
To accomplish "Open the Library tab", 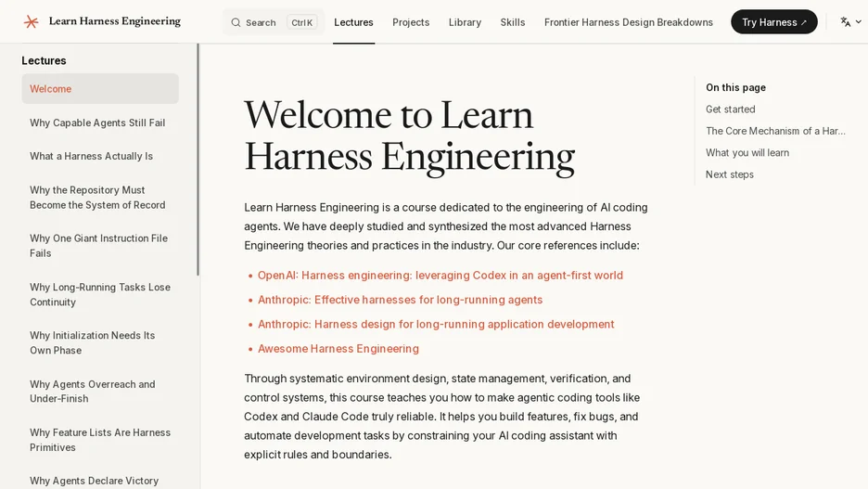I will tap(465, 22).
